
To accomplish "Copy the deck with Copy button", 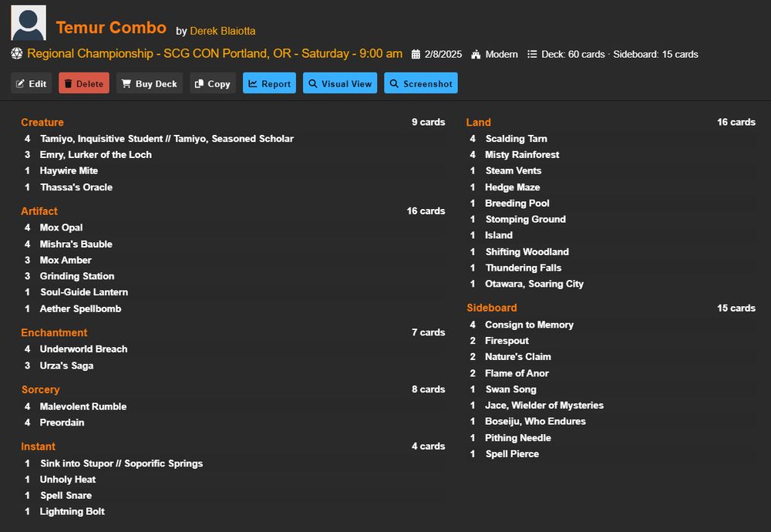I will (213, 83).
